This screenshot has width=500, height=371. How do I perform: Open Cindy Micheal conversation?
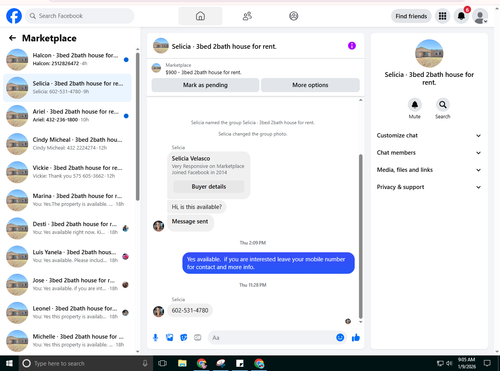coord(67,144)
